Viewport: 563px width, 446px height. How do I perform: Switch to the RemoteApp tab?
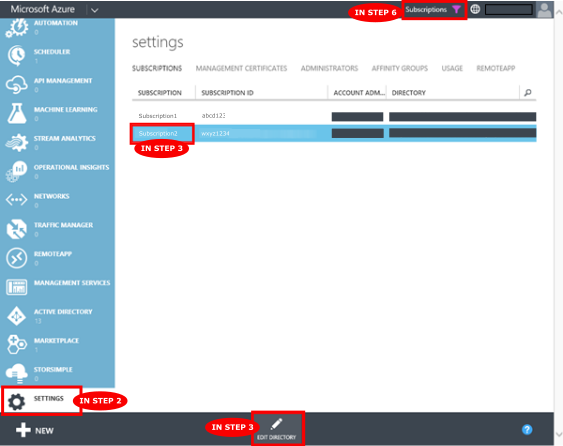[495, 68]
